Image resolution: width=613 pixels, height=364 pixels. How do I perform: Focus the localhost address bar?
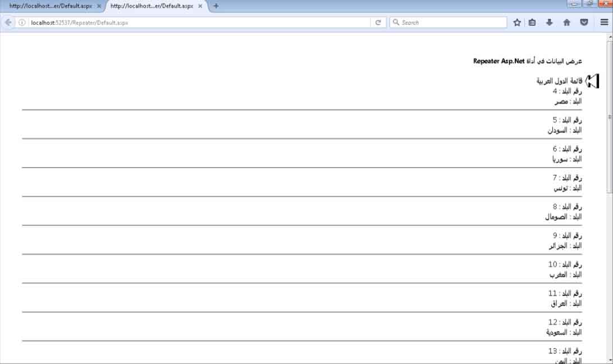click(x=196, y=22)
